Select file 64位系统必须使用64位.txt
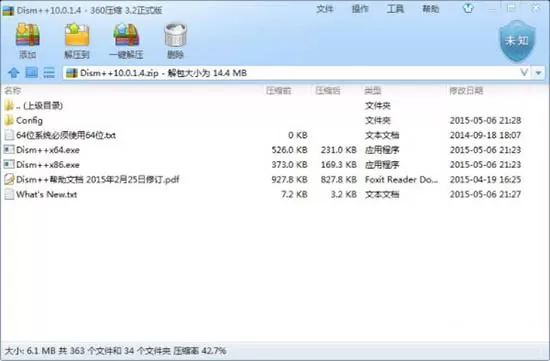This screenshot has width=550, height=361. (66, 135)
